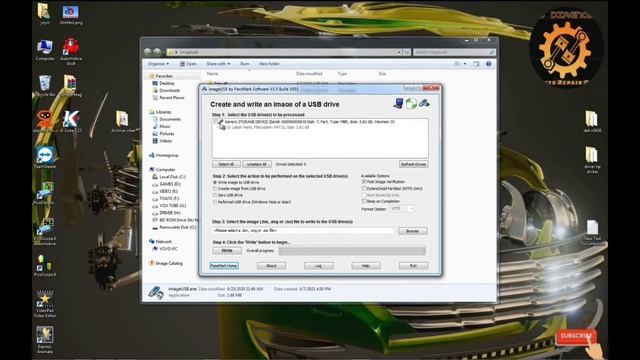The image size is (640, 360).
Task: Click the Select All button
Action: pyautogui.click(x=226, y=164)
